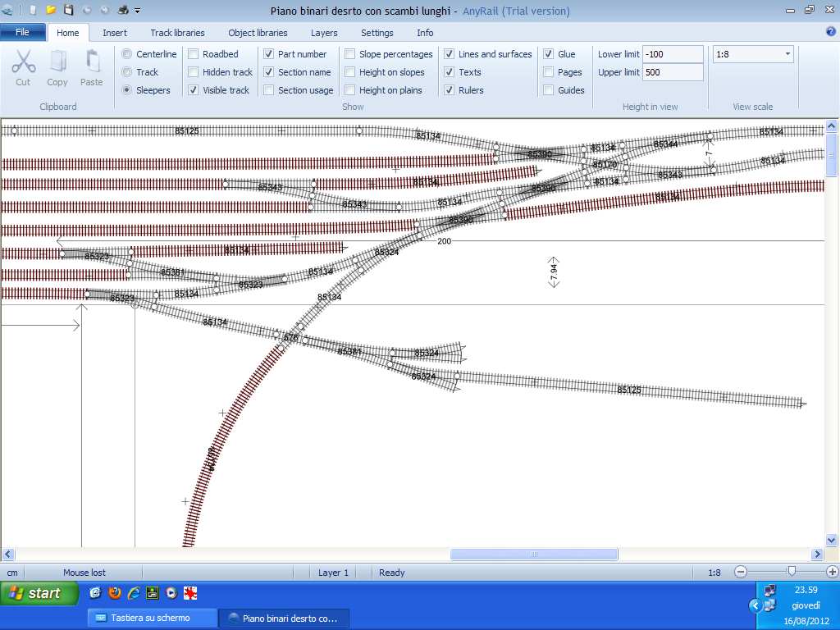Open the Help question mark icon
This screenshot has height=630, width=840.
click(x=830, y=32)
